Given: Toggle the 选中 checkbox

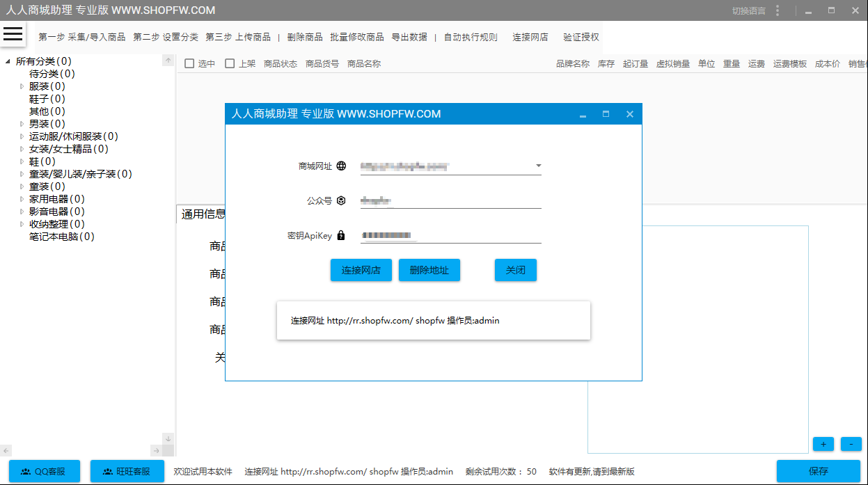Looking at the screenshot, I should (189, 64).
